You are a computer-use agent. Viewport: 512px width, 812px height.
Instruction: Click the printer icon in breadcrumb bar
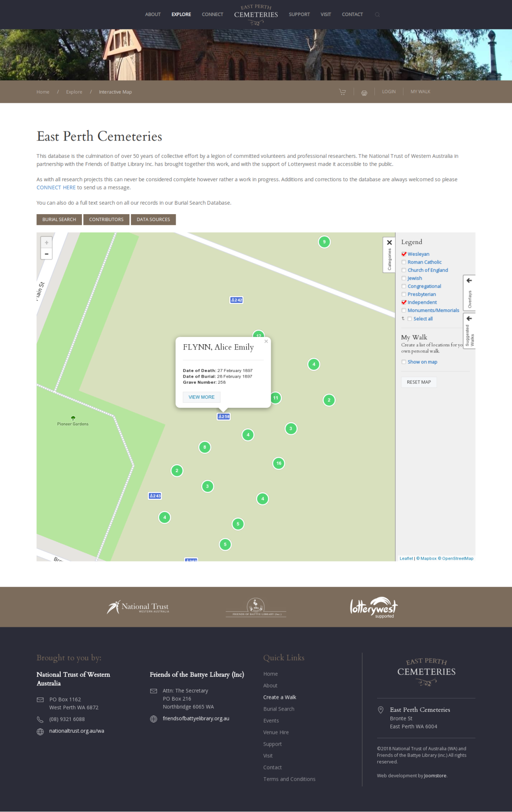pos(364,92)
